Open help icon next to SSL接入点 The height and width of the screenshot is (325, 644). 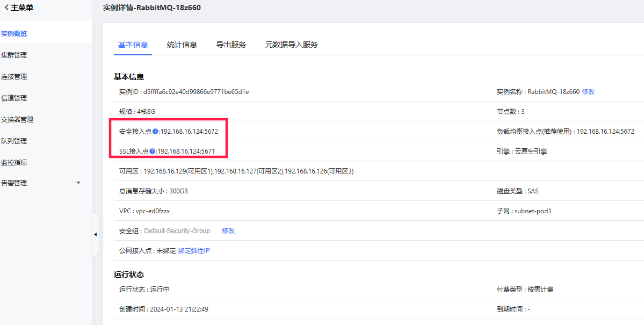tap(153, 151)
